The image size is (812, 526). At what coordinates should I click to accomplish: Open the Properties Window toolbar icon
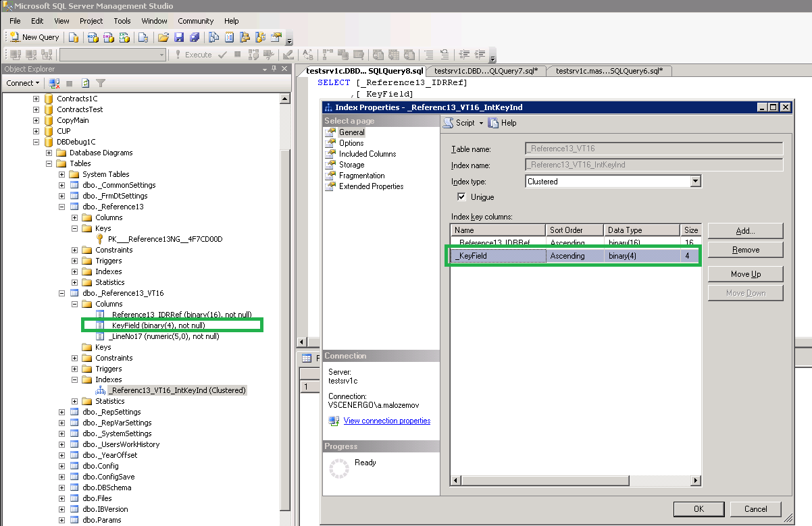(x=276, y=37)
